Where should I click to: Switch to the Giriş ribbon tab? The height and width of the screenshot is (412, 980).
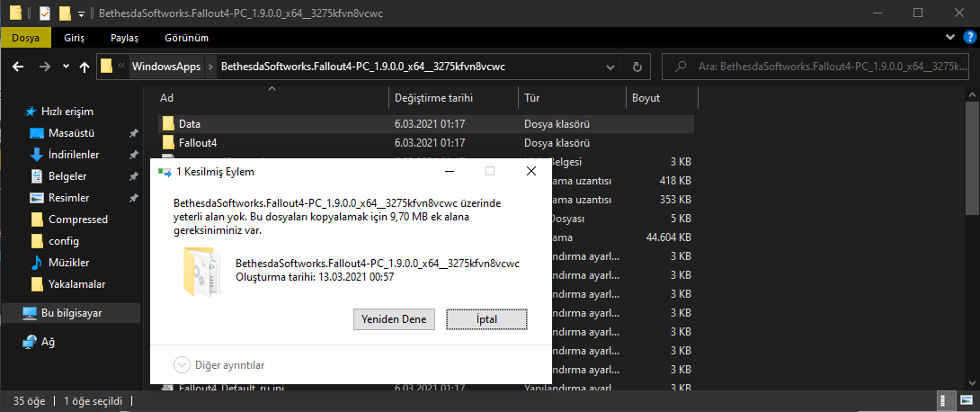pyautogui.click(x=74, y=38)
